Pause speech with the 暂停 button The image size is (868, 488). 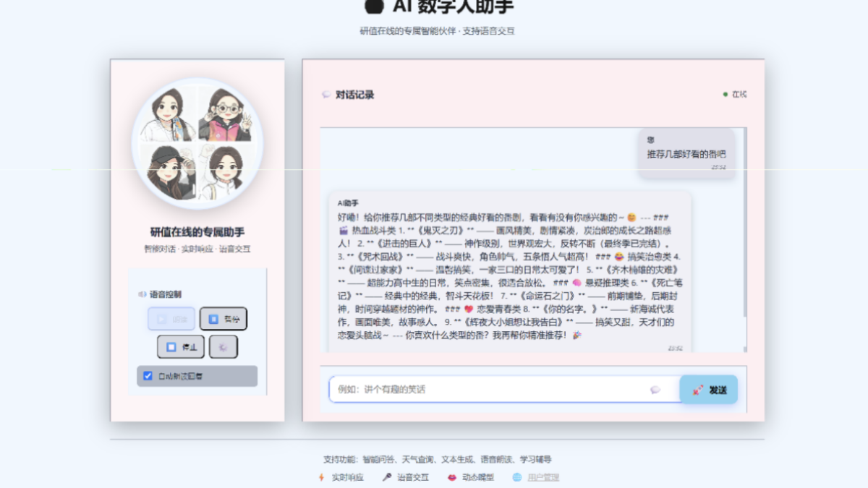pyautogui.click(x=224, y=319)
